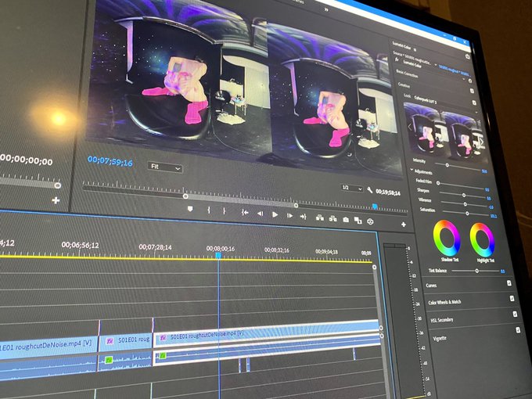532x399 pixels.
Task: Select S01E01 roughcutDeNoise.mp4 [V] right clip
Action: tap(267, 334)
